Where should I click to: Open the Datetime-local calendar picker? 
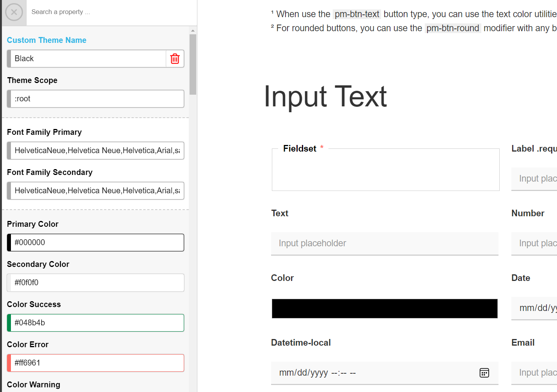pyautogui.click(x=484, y=373)
